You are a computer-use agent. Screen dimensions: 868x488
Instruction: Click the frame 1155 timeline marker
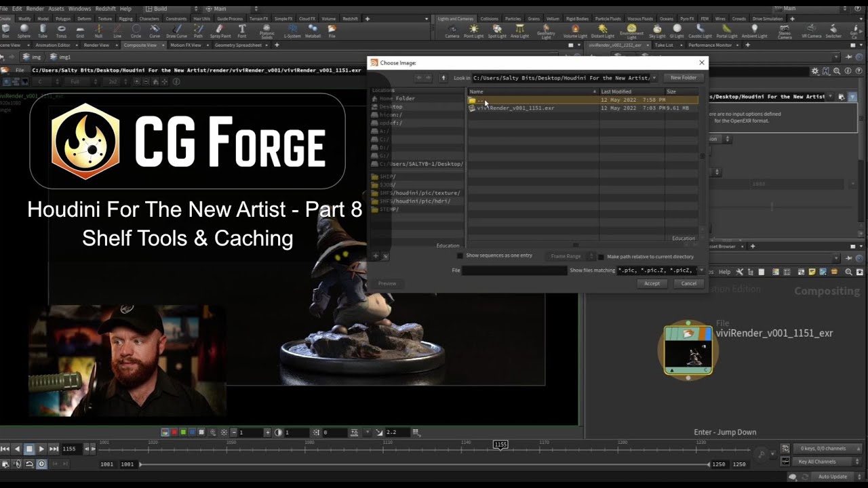pyautogui.click(x=500, y=445)
